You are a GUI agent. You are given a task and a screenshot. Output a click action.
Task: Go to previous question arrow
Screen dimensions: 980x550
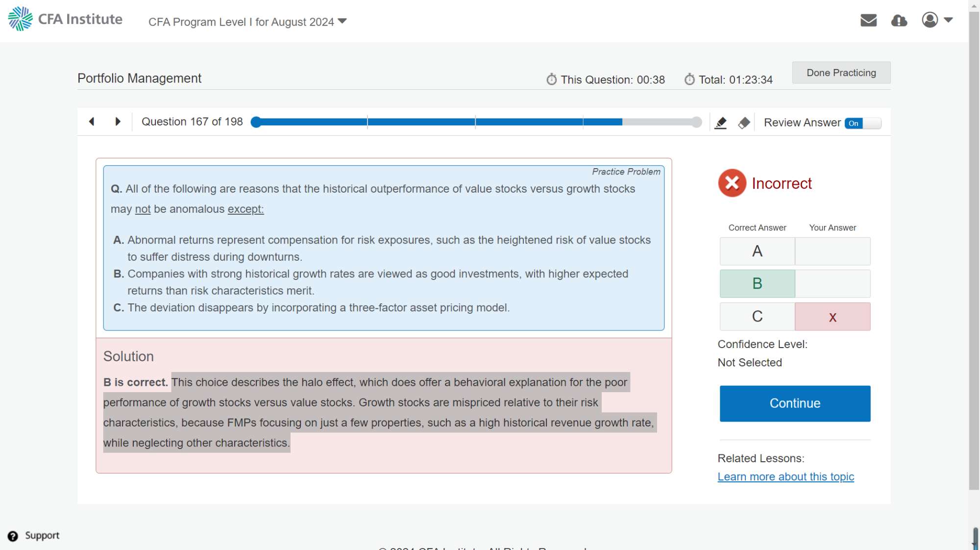coord(92,122)
